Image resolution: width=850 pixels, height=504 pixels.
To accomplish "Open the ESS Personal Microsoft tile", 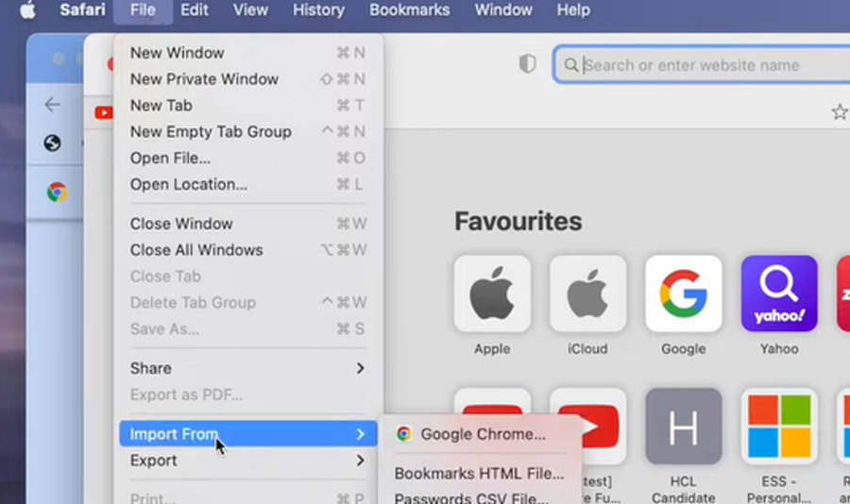I will pos(779,426).
